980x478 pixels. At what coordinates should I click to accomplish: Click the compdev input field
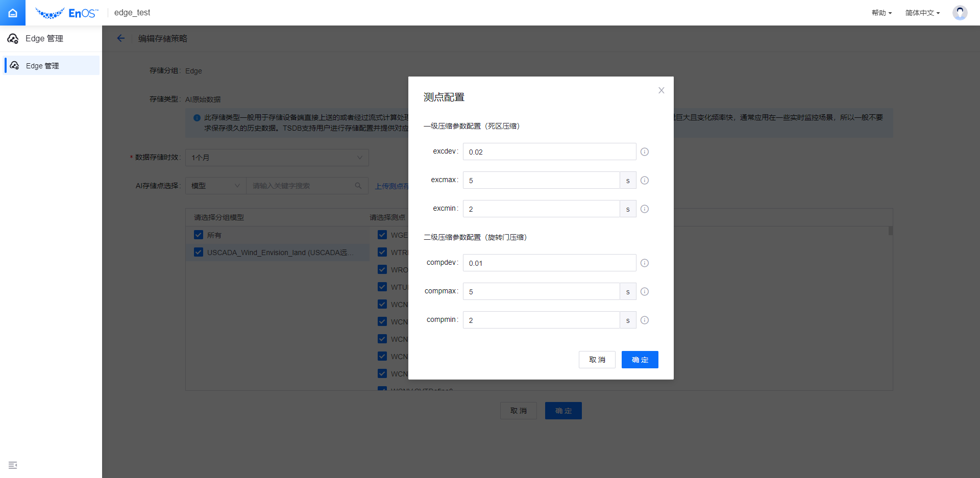click(549, 263)
